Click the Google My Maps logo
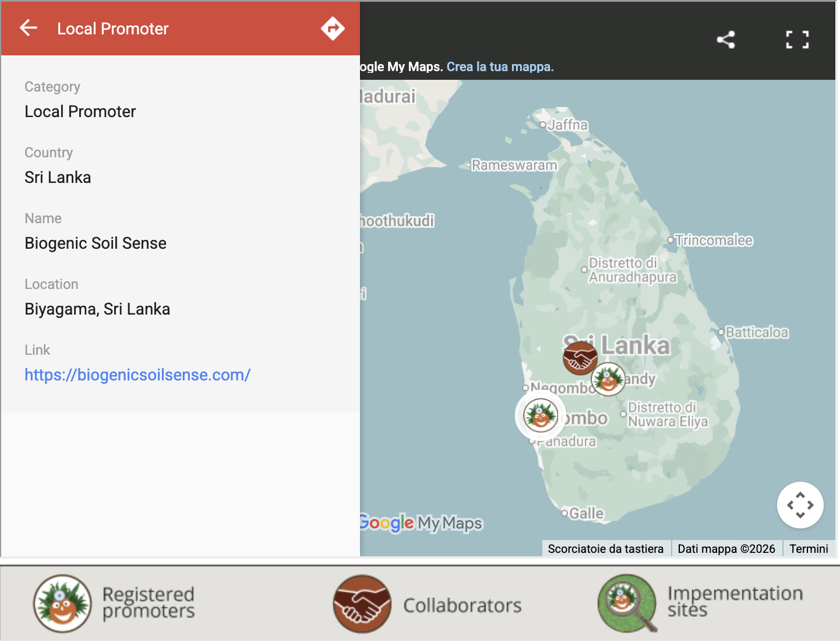 pyautogui.click(x=421, y=523)
